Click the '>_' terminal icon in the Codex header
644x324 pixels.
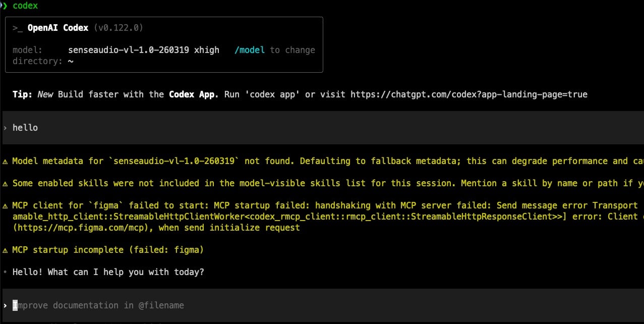[x=18, y=28]
